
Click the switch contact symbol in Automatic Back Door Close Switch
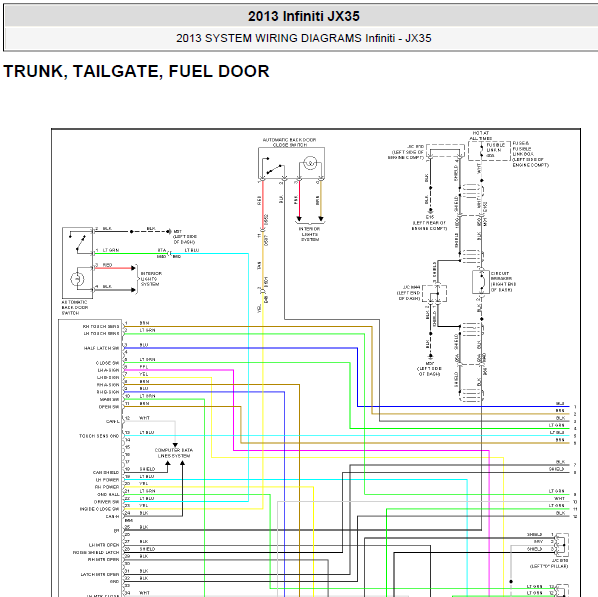click(x=273, y=166)
